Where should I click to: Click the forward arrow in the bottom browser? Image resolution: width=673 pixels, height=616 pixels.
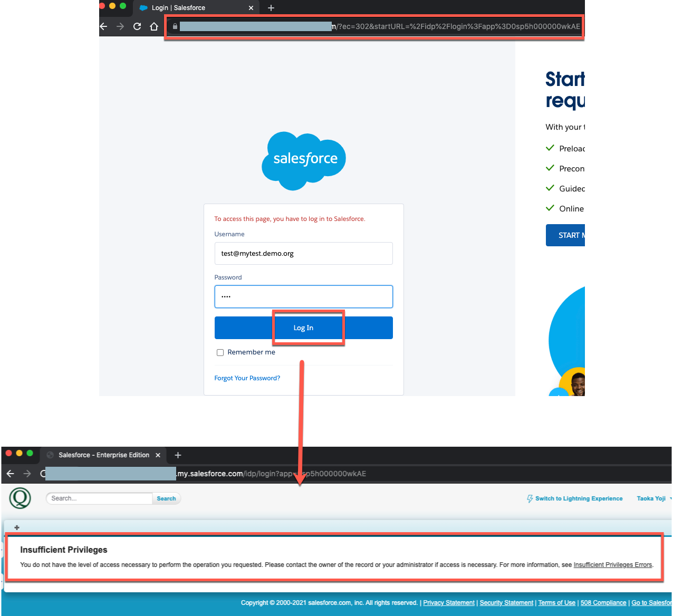click(27, 474)
